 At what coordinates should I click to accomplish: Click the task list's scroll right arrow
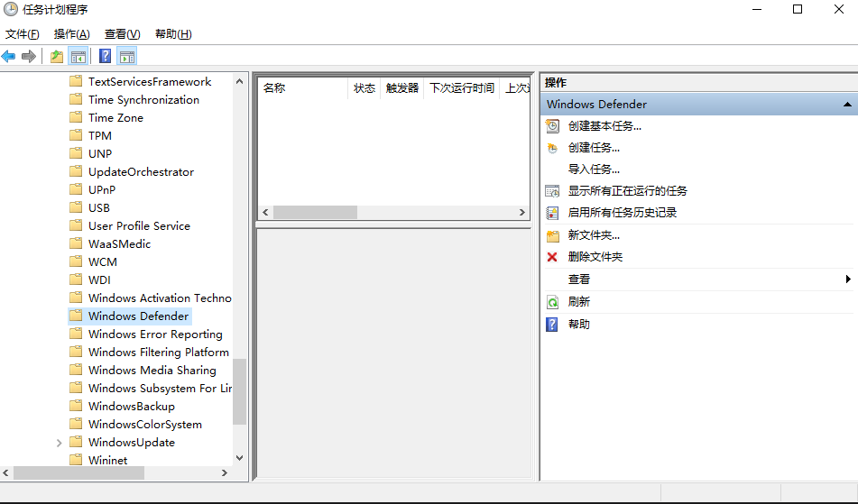coord(522,212)
